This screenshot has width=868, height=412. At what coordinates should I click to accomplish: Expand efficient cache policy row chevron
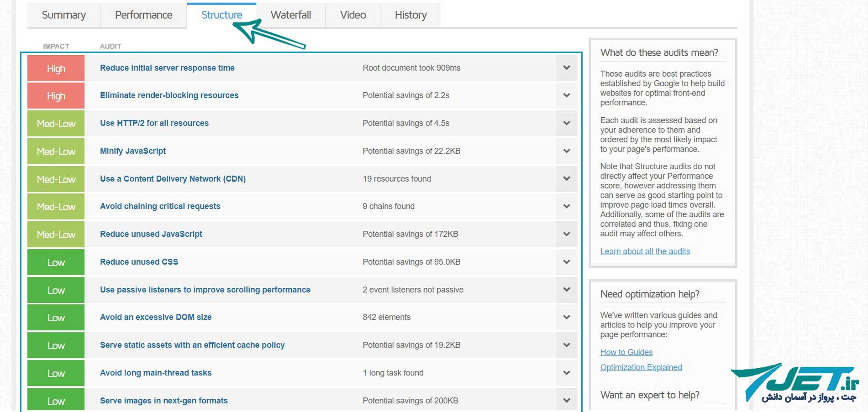pyautogui.click(x=567, y=345)
